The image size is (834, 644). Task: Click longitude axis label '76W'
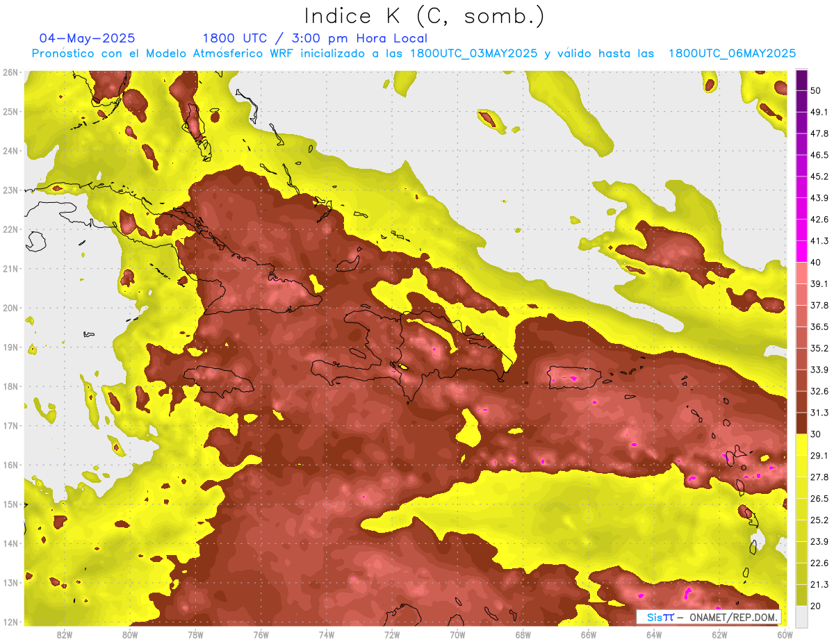[261, 634]
